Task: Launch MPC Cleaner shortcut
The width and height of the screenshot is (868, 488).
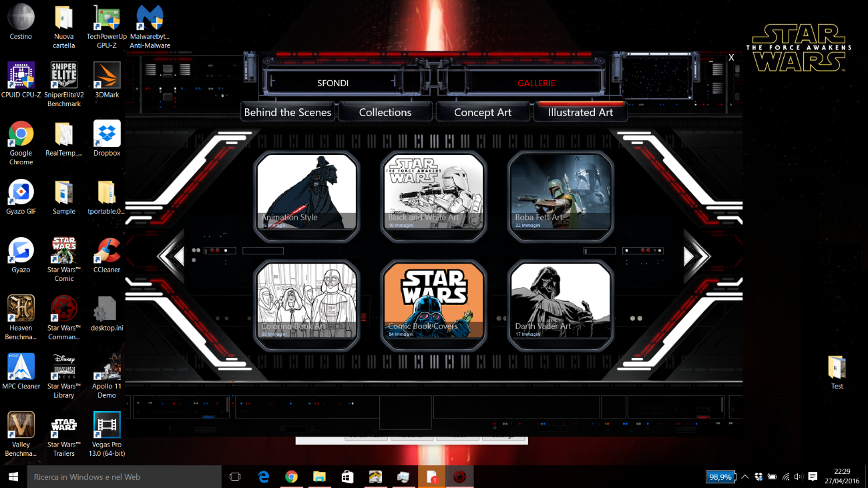Action: point(21,371)
